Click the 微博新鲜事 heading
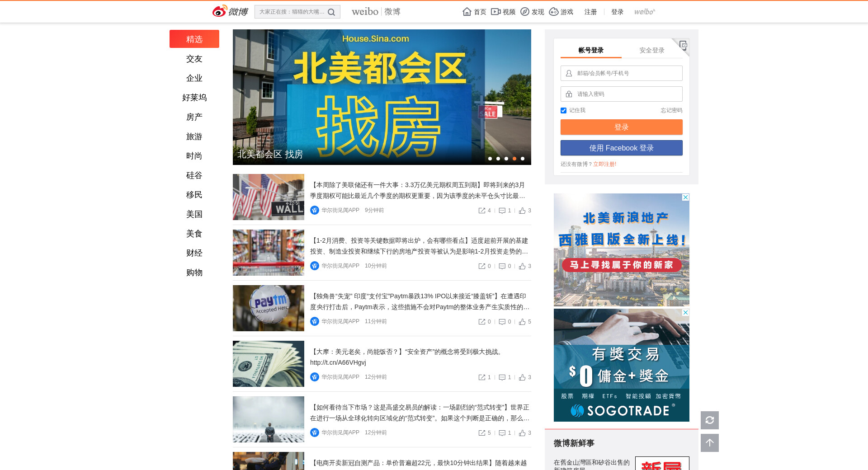 574,443
